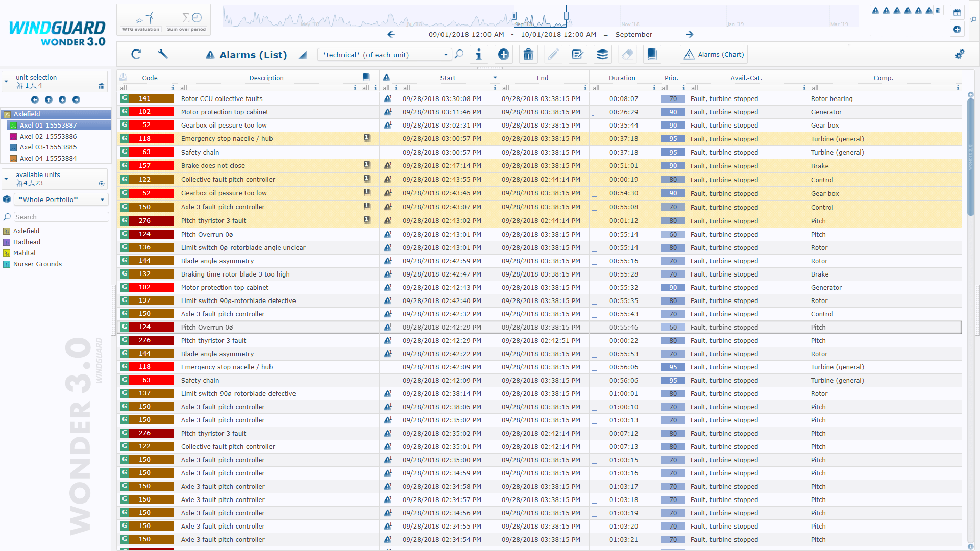The height and width of the screenshot is (551, 980).
Task: Select Axel 03-15553885 in the unit list
Action: tap(48, 147)
